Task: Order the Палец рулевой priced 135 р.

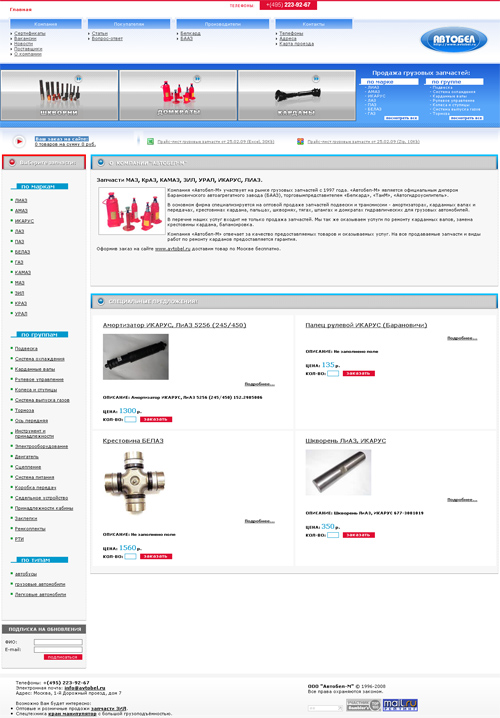Action: coord(359,374)
